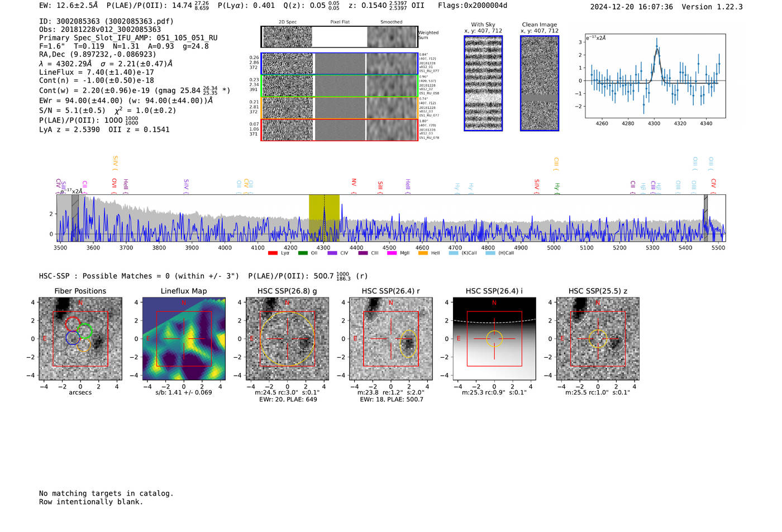This screenshot has width=782, height=532.
Task: Click the Primary Spec_Slot_IFU_AMP line
Action: coord(128,38)
